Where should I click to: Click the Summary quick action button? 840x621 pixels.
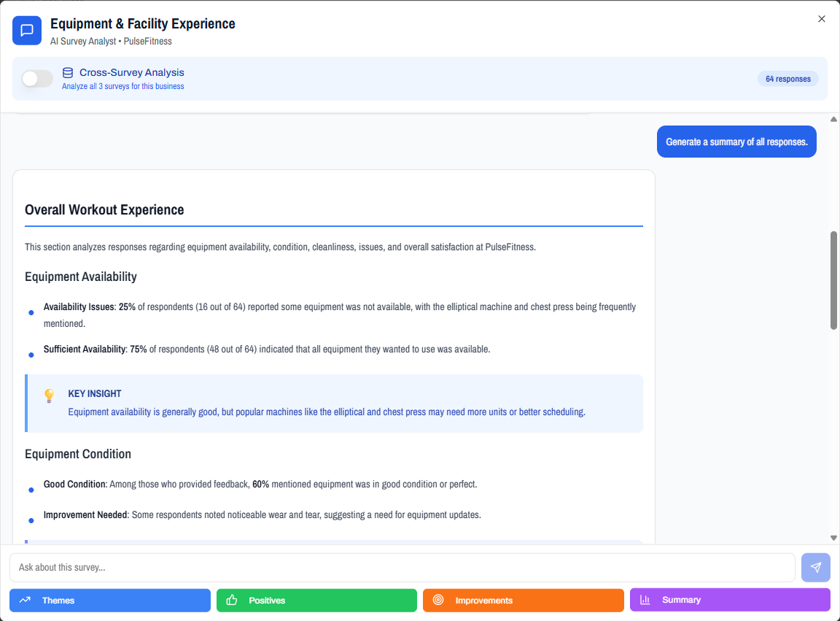[x=730, y=600]
